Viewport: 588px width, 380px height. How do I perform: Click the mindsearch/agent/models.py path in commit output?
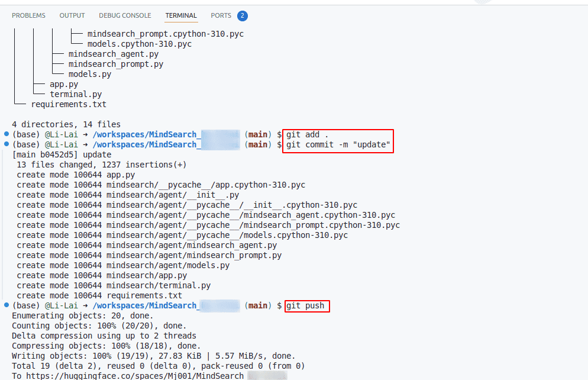(x=167, y=265)
